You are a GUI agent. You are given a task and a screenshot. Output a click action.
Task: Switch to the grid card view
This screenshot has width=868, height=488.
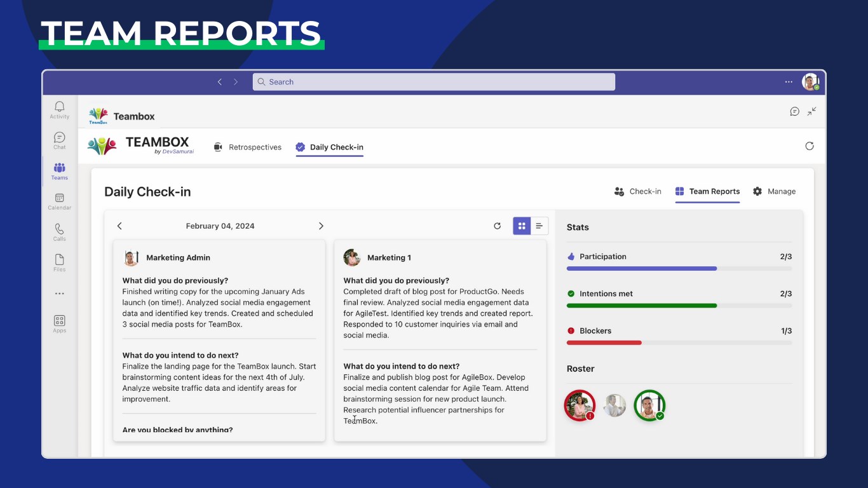522,226
